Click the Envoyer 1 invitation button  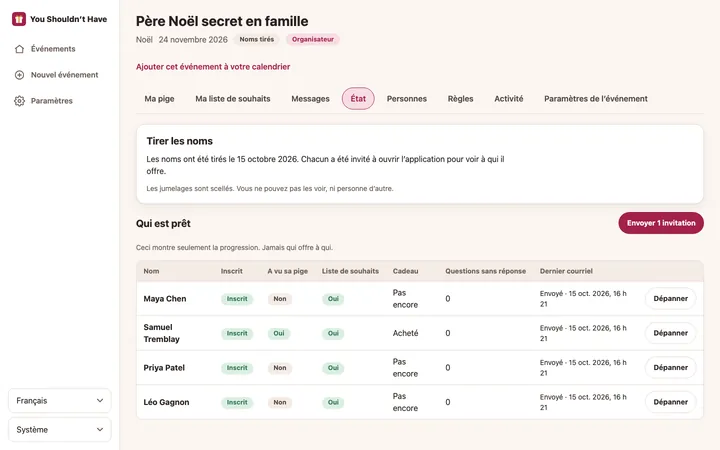coord(661,223)
